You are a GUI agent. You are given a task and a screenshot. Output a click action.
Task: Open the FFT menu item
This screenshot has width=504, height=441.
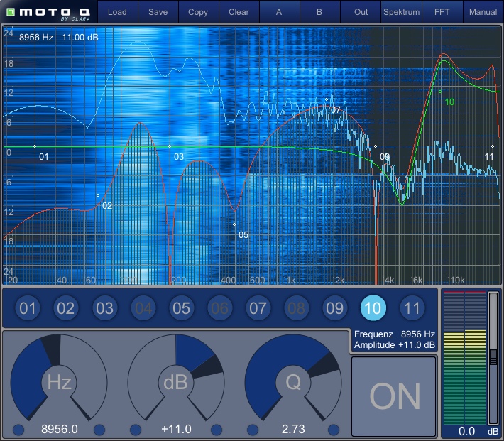[442, 12]
